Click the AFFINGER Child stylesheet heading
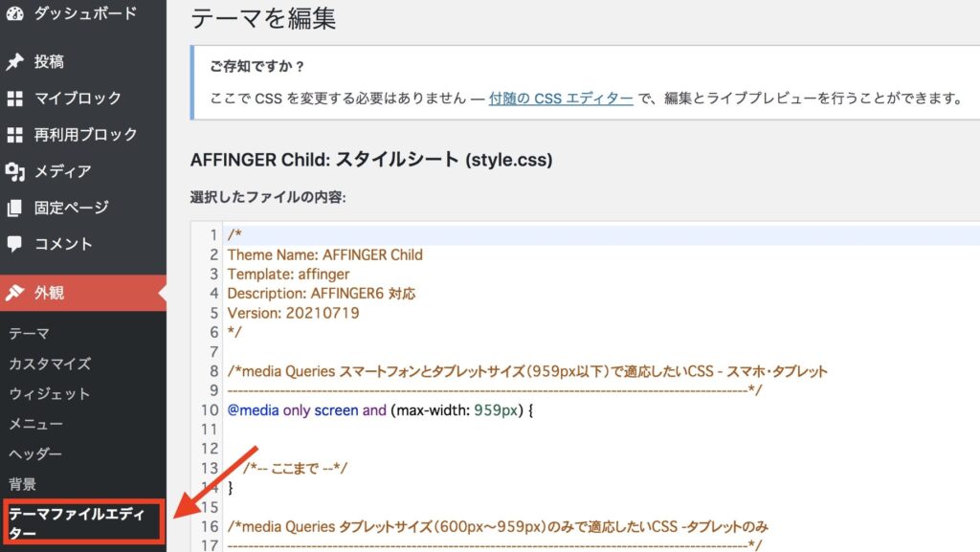Viewport: 980px width, 552px height. [x=371, y=160]
